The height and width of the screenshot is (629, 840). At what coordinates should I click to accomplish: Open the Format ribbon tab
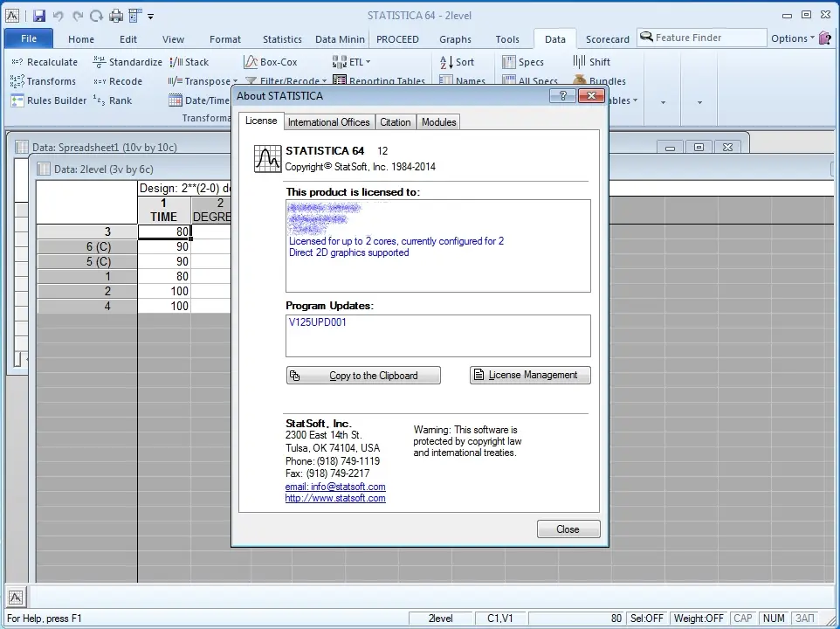(225, 39)
